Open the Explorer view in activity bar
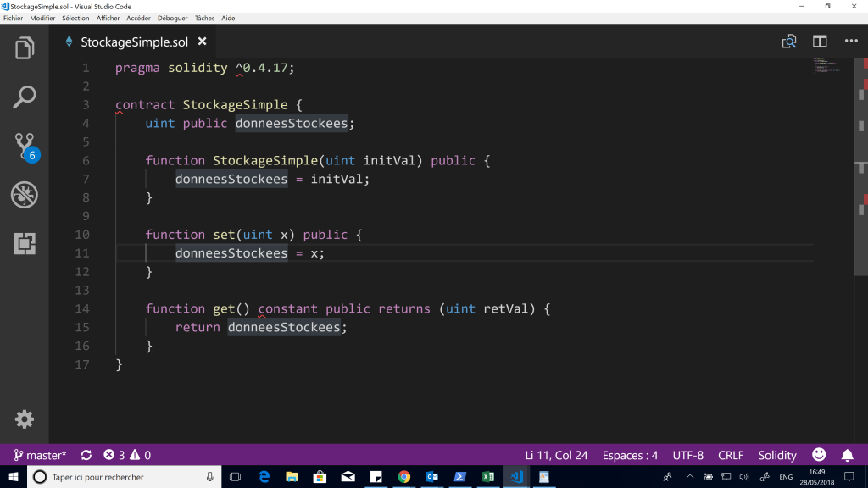 pos(25,48)
